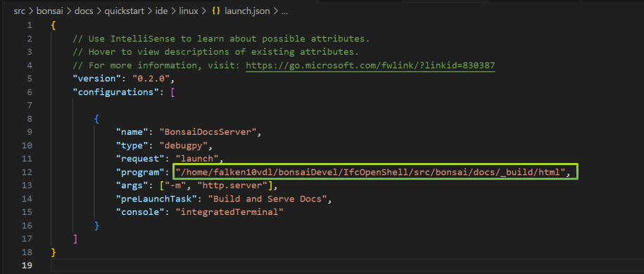644x274 pixels.
Task: Click the "program" key
Action: (x=141, y=172)
